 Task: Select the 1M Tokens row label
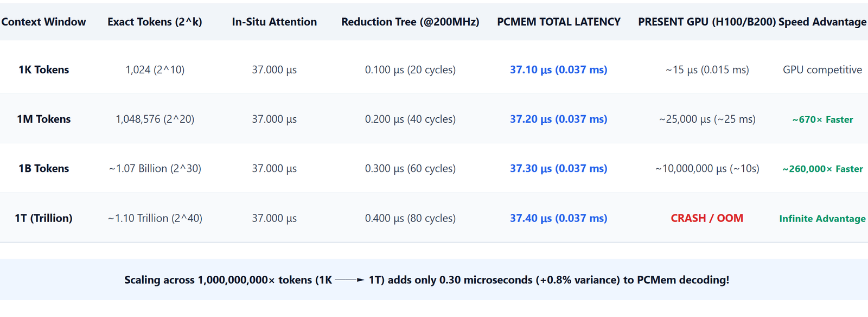[44, 119]
